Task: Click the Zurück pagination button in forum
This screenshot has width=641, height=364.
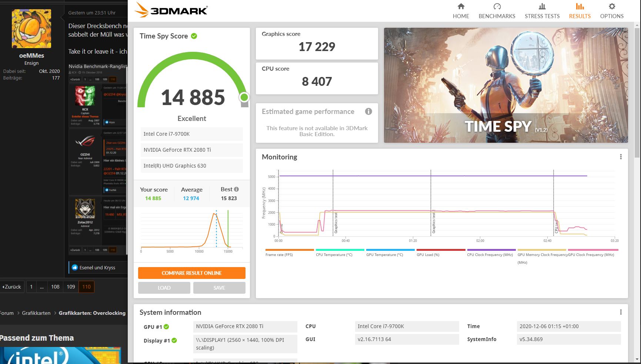Action: click(12, 287)
